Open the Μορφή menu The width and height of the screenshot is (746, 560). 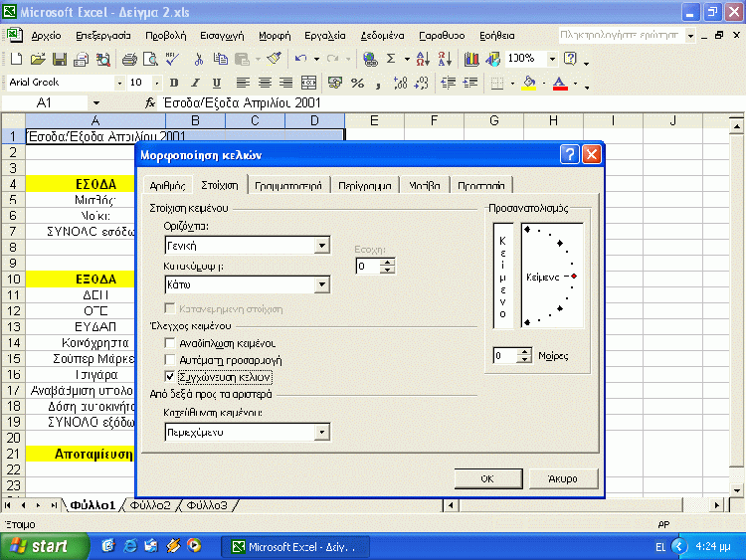point(275,36)
